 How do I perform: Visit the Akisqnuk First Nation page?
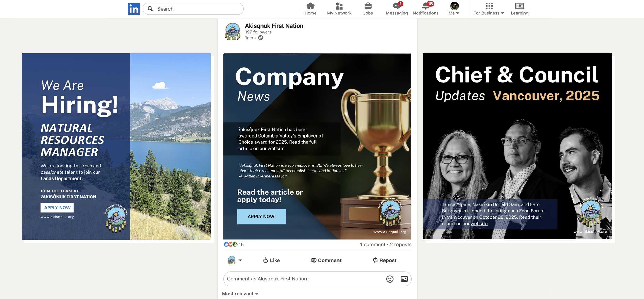274,26
